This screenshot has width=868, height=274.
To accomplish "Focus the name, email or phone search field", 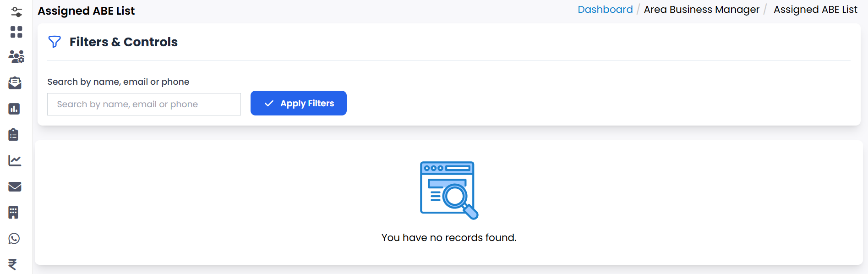I will pos(144,104).
